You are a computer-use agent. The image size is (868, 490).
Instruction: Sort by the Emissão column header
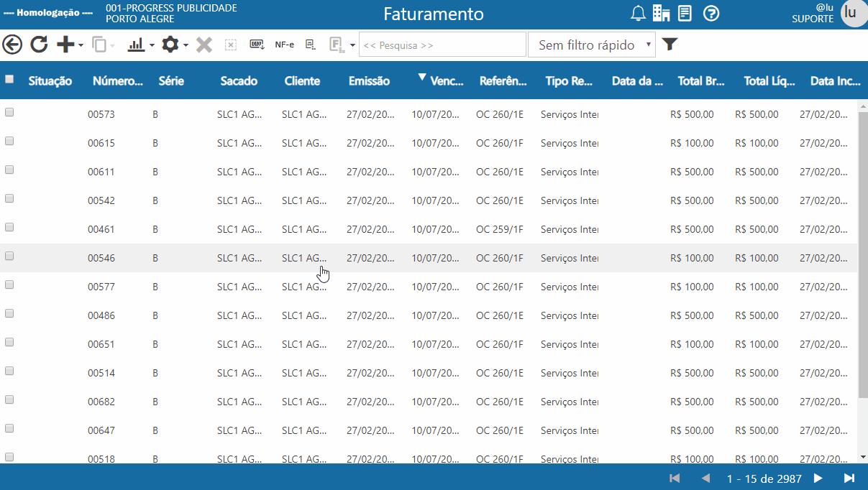tap(369, 81)
